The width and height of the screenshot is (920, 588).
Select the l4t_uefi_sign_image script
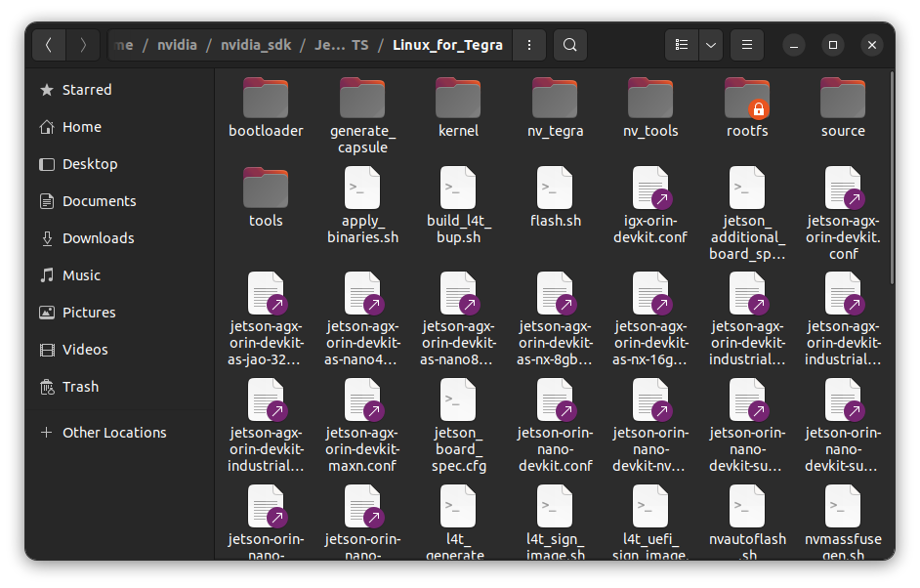pos(650,522)
